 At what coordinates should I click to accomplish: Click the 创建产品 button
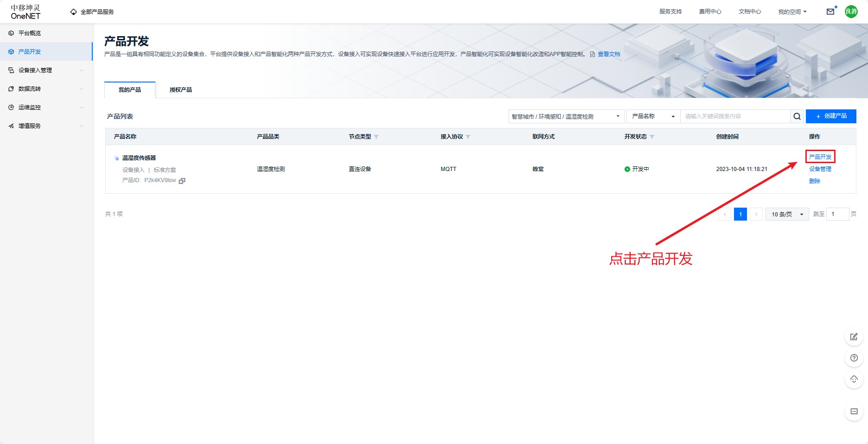pos(831,116)
